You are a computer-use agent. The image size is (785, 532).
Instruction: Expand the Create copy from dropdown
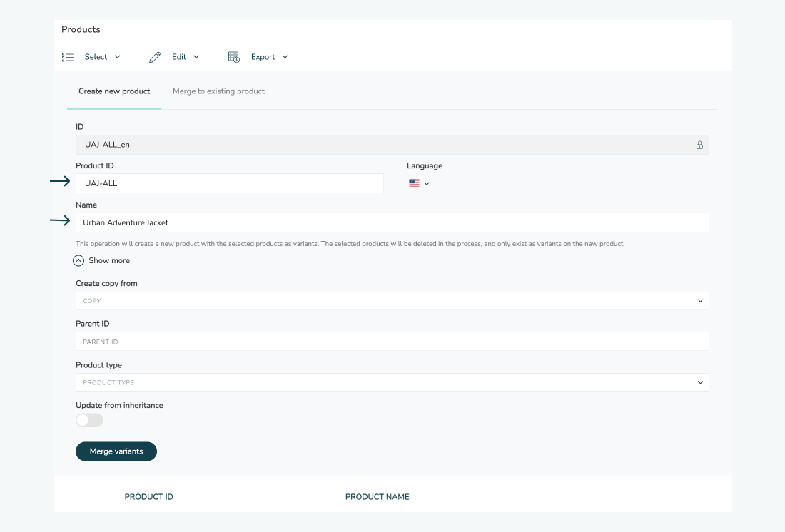[x=699, y=301]
